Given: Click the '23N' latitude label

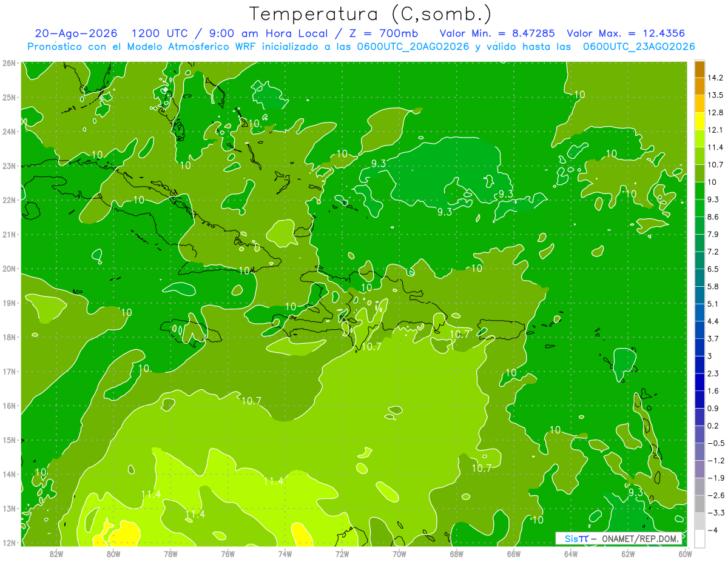Looking at the screenshot, I should pos(9,166).
